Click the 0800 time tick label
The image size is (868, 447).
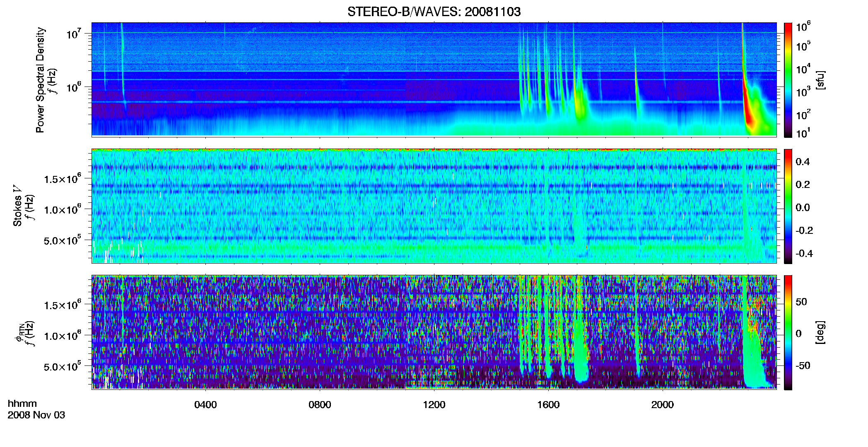pos(320,405)
